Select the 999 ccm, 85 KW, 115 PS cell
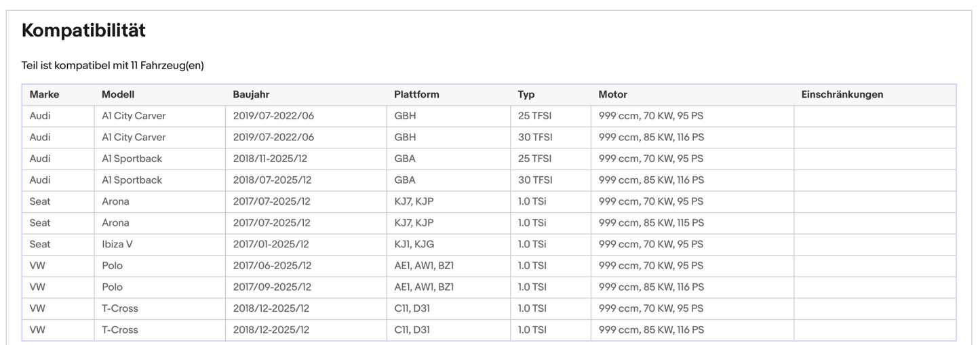Screen dimensions: 980x345 (x=651, y=223)
